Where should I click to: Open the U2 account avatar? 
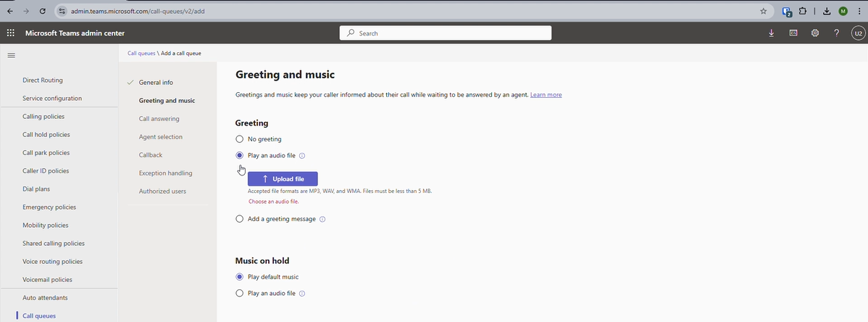[x=858, y=33]
